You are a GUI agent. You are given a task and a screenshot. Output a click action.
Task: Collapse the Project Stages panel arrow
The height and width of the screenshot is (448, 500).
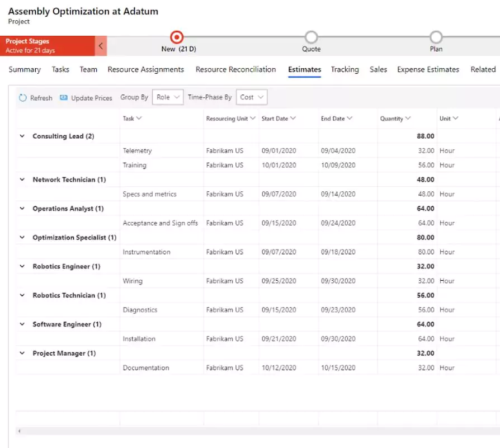[x=101, y=46]
